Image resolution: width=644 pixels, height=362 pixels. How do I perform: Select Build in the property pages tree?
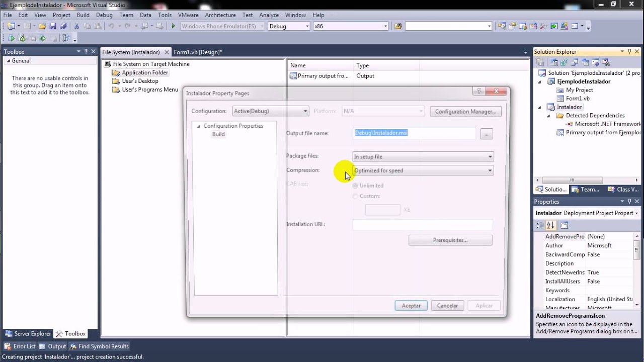(x=218, y=134)
